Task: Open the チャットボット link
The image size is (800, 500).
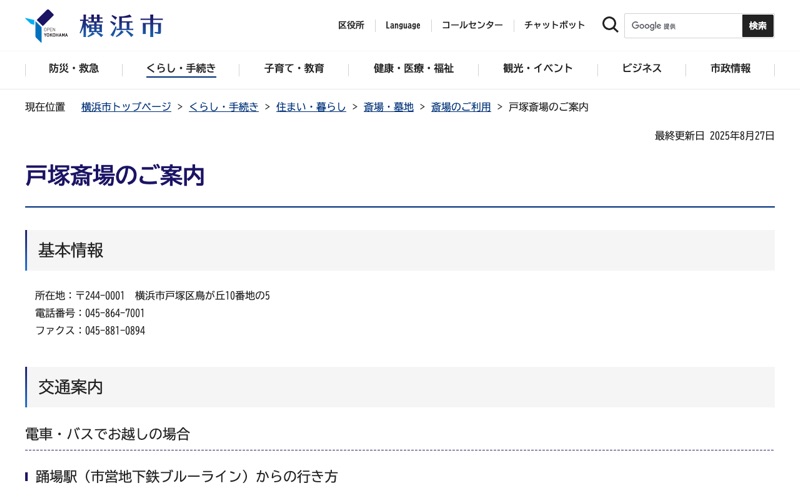Action: tap(554, 26)
